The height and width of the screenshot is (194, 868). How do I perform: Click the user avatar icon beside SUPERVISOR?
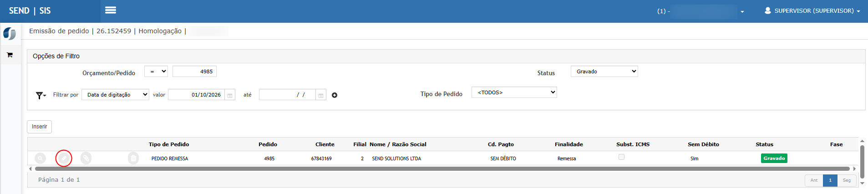(x=768, y=10)
